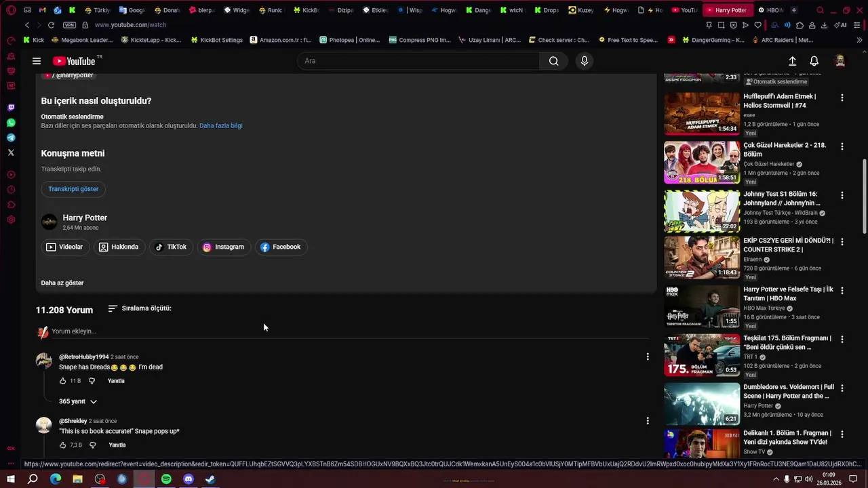Click Daha fazla bilgi link
The image size is (868, 488).
click(x=220, y=126)
